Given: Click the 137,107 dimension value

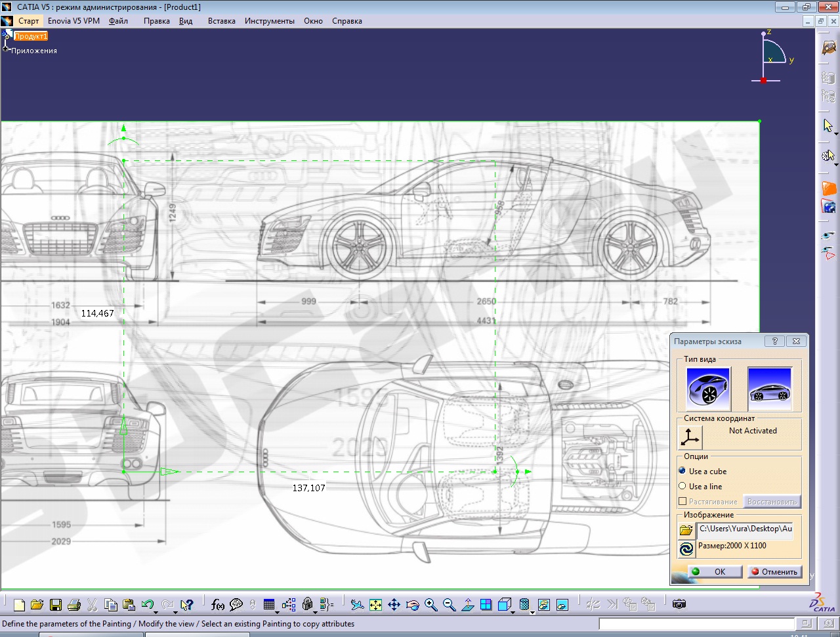Looking at the screenshot, I should point(309,488).
